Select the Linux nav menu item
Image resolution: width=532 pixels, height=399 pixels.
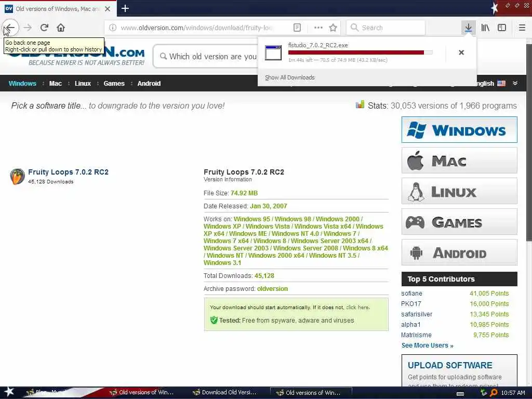pos(83,84)
